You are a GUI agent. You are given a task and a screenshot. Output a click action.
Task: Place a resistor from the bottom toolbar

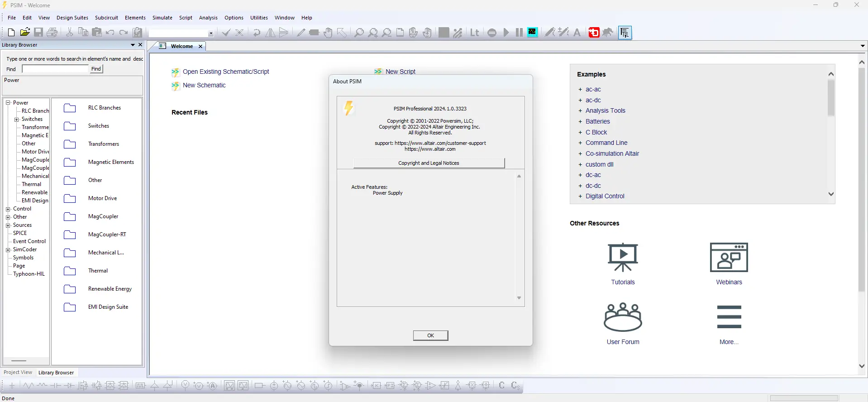coord(29,386)
